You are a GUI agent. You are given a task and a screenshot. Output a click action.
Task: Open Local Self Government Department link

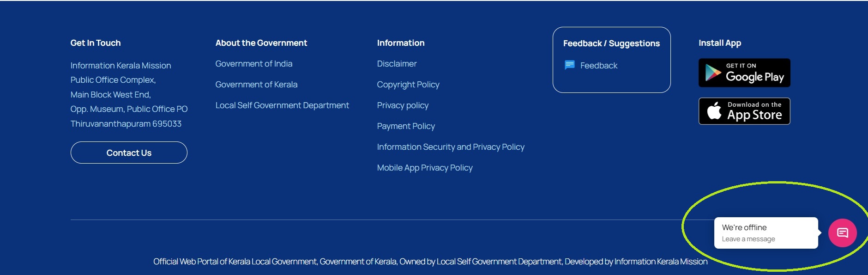(x=282, y=105)
